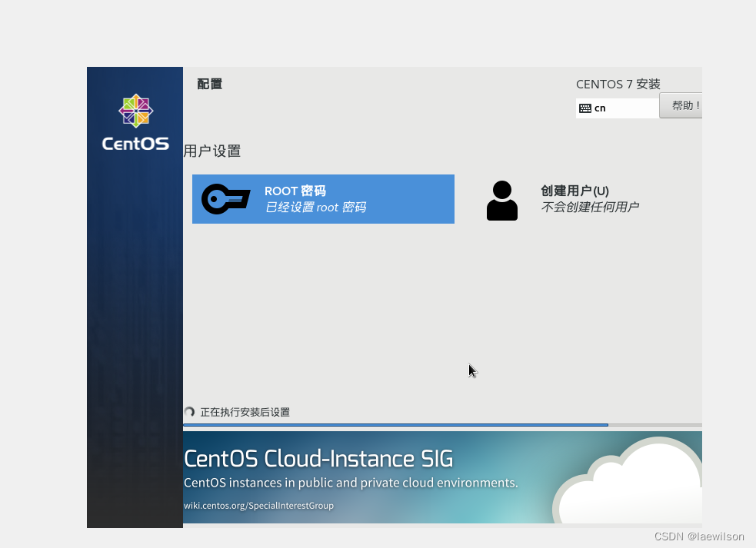Click the 配置 title
The width and height of the screenshot is (756, 548).
210,84
